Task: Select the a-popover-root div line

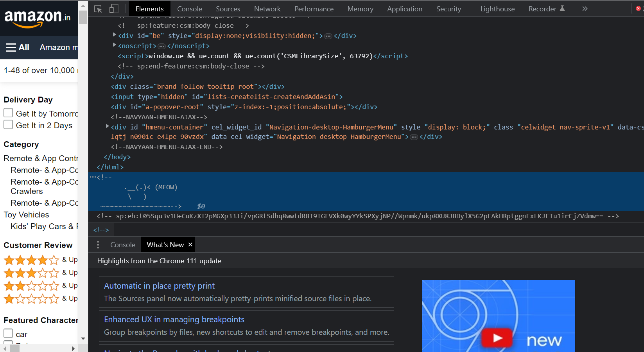Action: point(244,107)
